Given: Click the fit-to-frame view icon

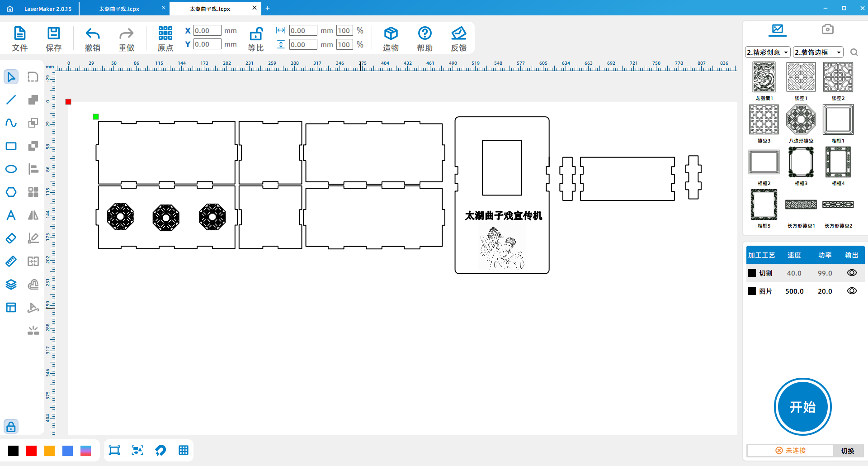Looking at the screenshot, I should 114,450.
